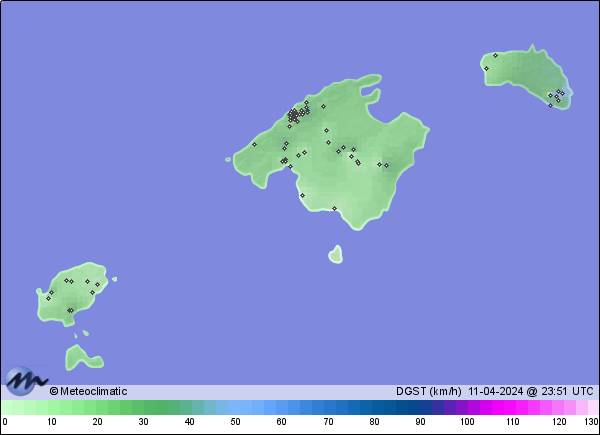Click the legend value 80
Screen dimensions: 600x435
click(x=375, y=422)
